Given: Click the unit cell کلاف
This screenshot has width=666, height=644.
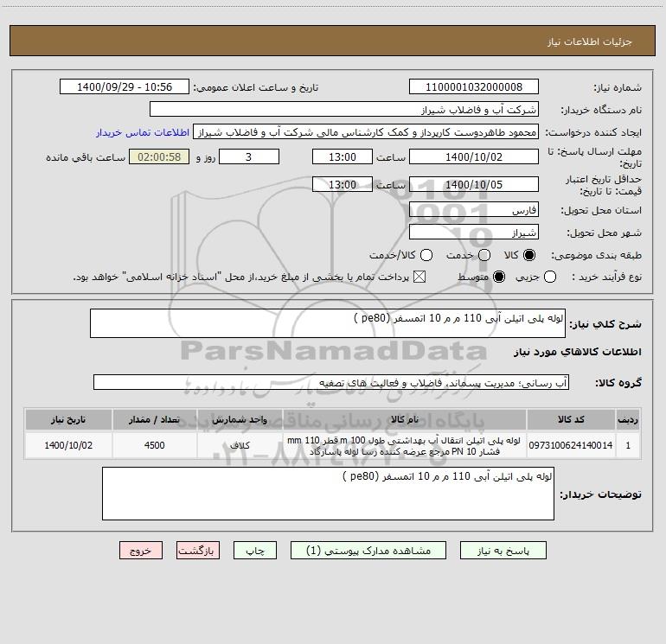Looking at the screenshot, I should click(240, 445).
